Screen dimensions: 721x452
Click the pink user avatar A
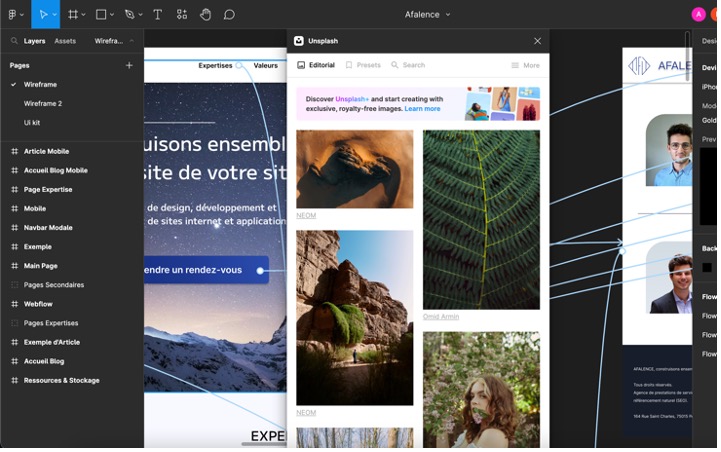tap(698, 15)
